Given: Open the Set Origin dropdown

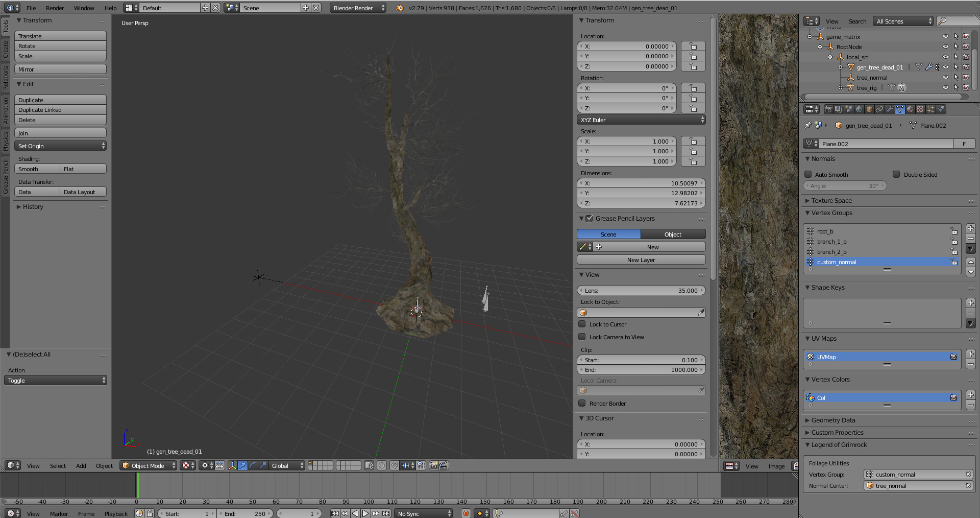Looking at the screenshot, I should click(60, 146).
